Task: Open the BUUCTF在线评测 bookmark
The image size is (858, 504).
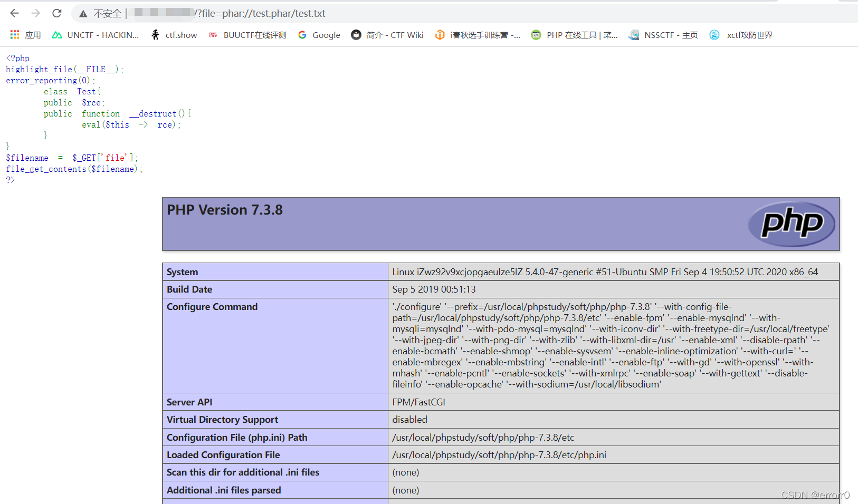Action: (x=247, y=35)
